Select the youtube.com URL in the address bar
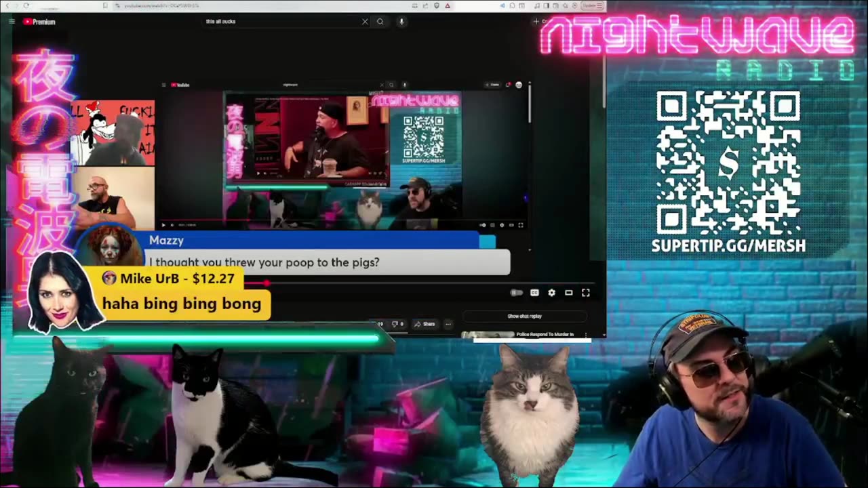Screen dimensions: 868x488 tap(161, 5)
